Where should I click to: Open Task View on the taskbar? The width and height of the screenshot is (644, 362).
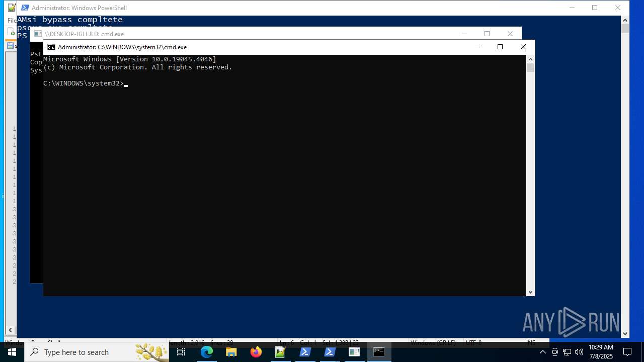[181, 352]
